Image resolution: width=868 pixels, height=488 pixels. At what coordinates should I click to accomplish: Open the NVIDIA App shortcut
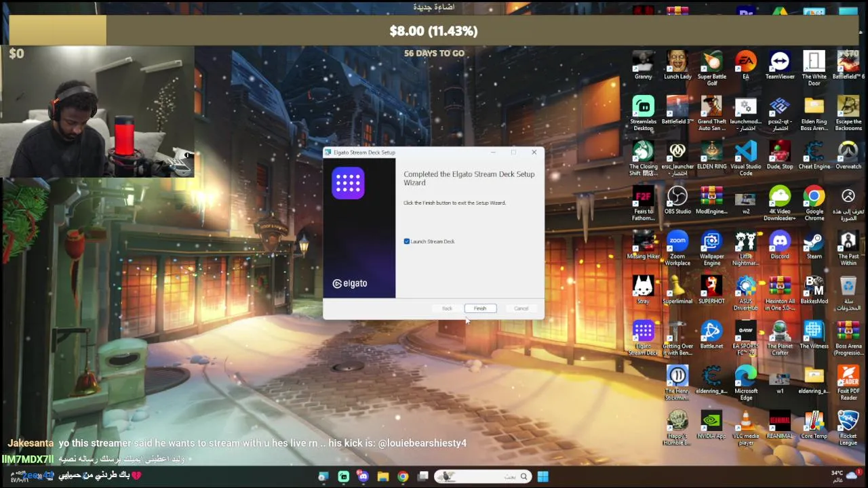711,425
